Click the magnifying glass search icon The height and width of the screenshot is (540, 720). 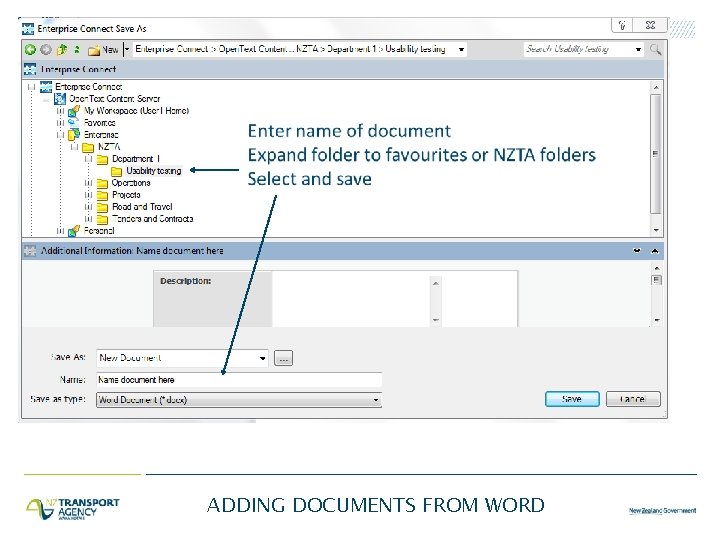pyautogui.click(x=655, y=49)
